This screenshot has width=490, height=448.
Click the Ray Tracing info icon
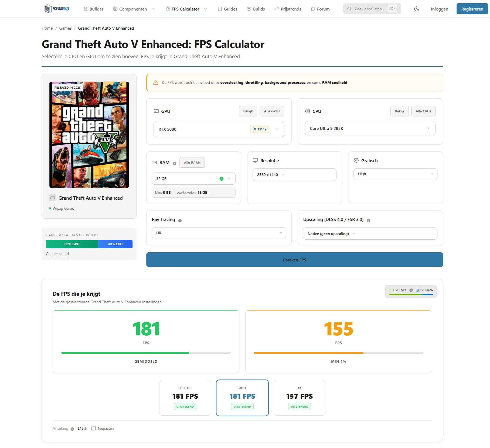click(x=180, y=220)
